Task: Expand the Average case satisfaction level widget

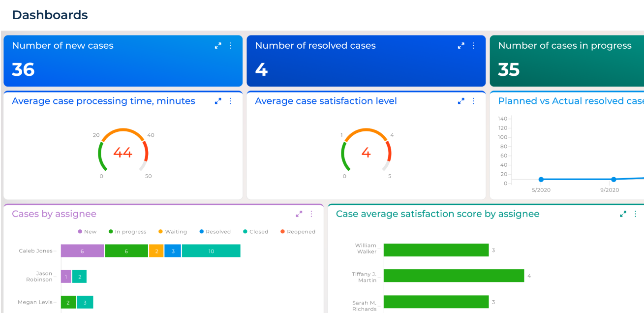Action: point(461,101)
